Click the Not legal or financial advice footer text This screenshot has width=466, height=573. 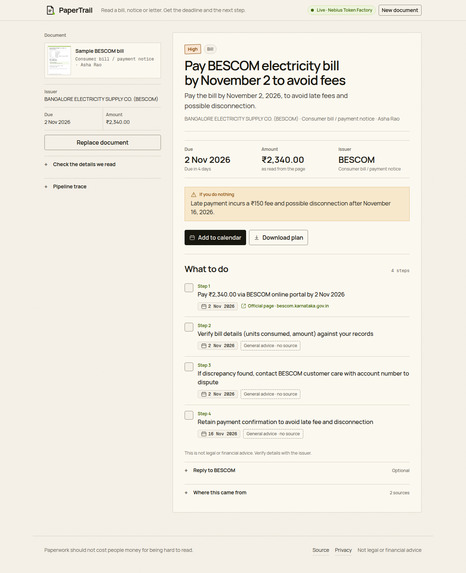tap(389, 550)
